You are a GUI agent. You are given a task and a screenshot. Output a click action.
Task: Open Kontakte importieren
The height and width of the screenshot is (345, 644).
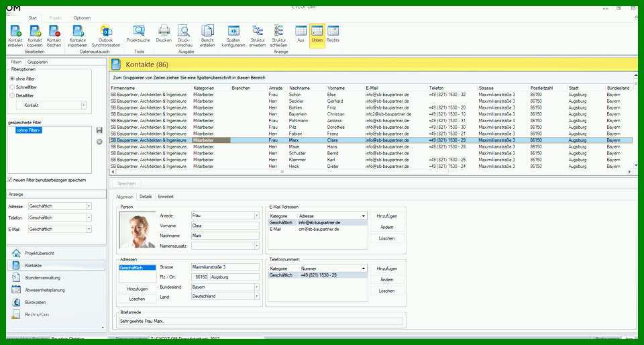click(x=78, y=32)
